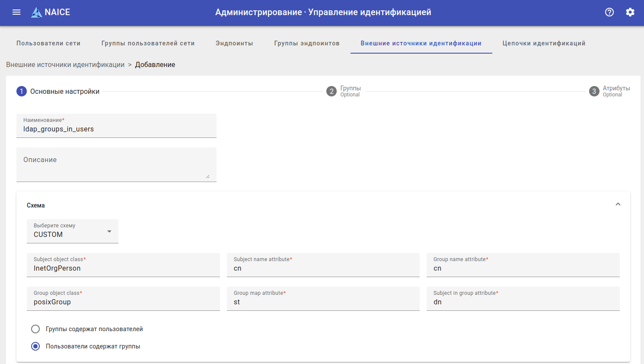Click step 2 Группы circle icon
Image resolution: width=644 pixels, height=364 pixels.
coord(332,91)
